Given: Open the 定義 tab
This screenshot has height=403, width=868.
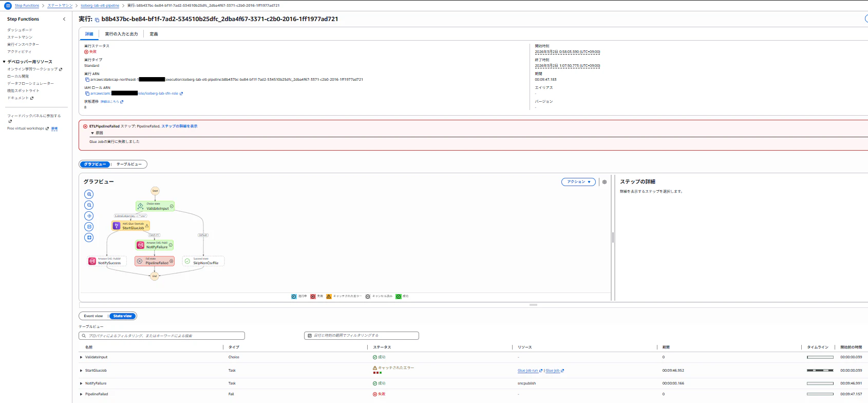Looking at the screenshot, I should point(154,34).
